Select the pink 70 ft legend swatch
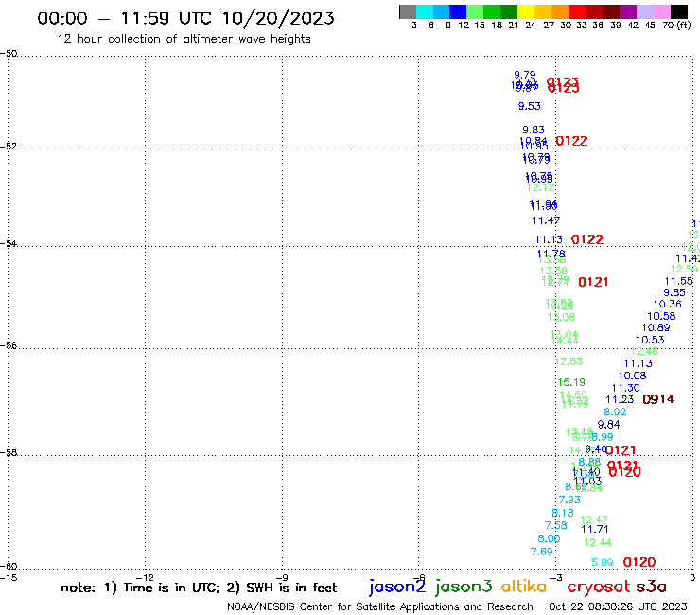This screenshot has width=700, height=615. [x=660, y=11]
